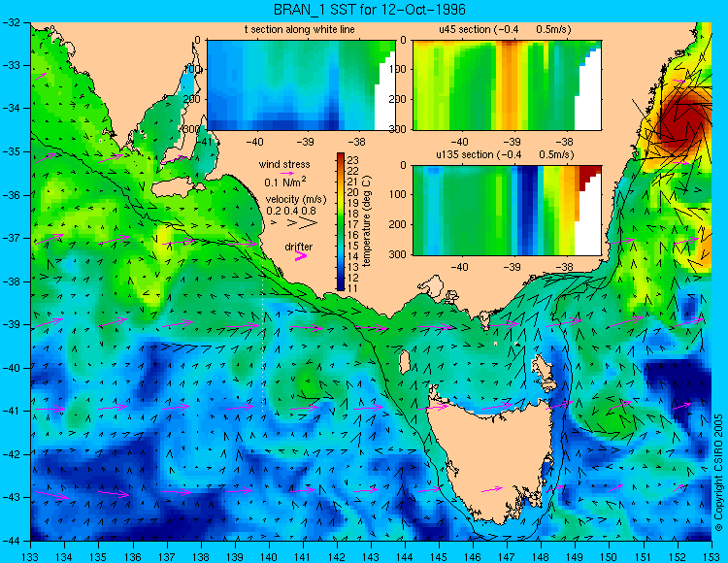This screenshot has height=563, width=728.
Task: Click the magenta drifter arrowhead symbol in the legend
Action: pos(301,256)
